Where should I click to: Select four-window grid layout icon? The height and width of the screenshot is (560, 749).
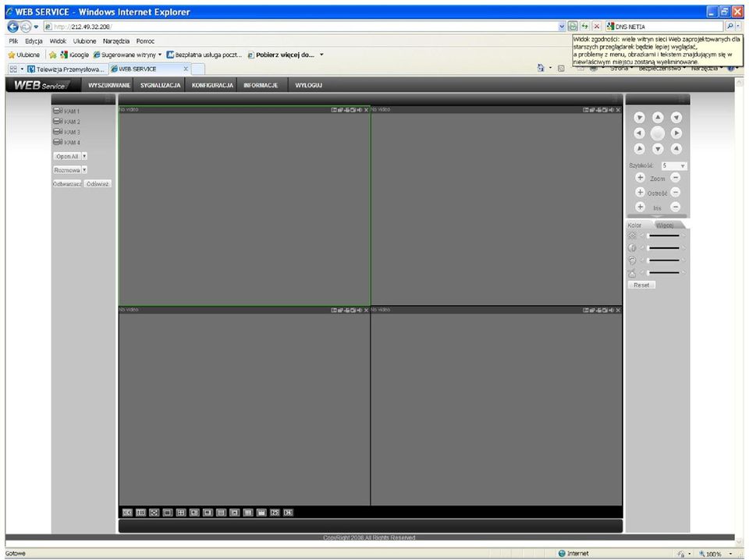pyautogui.click(x=181, y=512)
